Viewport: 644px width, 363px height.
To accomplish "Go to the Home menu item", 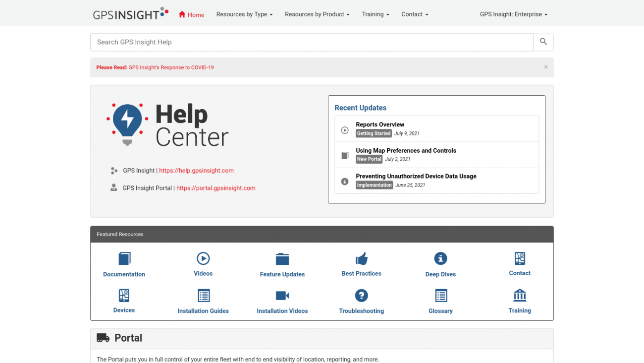I will click(191, 15).
